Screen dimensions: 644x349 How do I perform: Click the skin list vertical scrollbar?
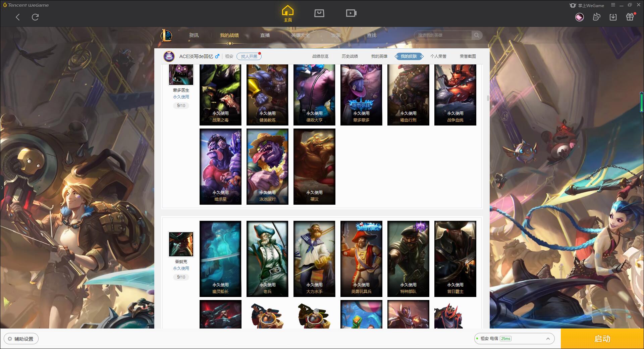coord(488,98)
